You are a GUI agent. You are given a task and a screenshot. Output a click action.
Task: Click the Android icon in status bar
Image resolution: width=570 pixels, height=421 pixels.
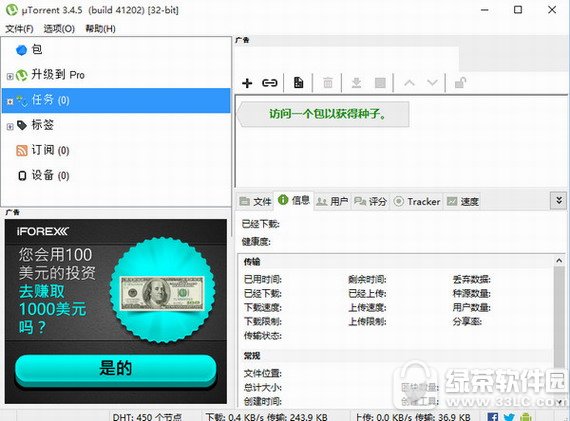click(526, 417)
